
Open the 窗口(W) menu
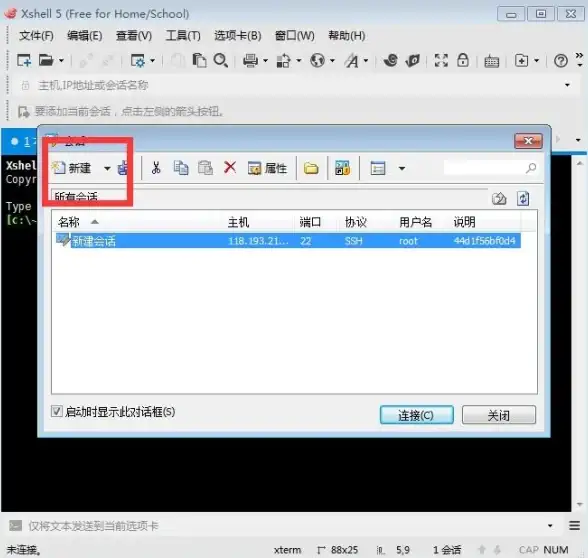(x=295, y=36)
